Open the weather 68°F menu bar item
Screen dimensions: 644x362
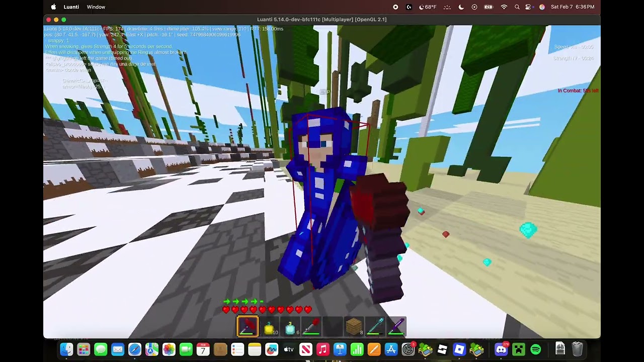pos(427,7)
